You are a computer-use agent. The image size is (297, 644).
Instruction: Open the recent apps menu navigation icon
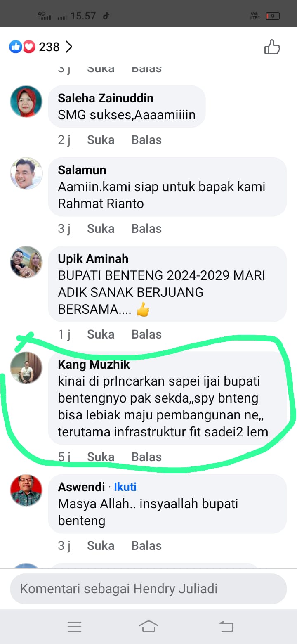coord(75,627)
